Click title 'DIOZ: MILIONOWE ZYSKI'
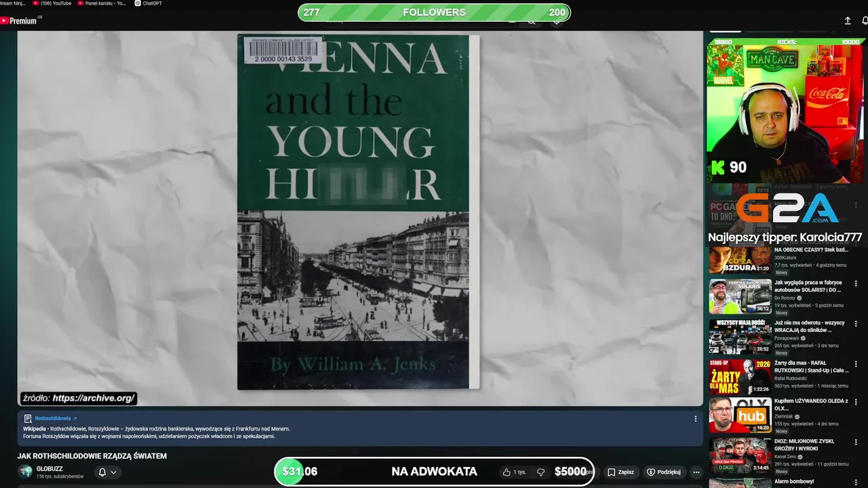 804,445
